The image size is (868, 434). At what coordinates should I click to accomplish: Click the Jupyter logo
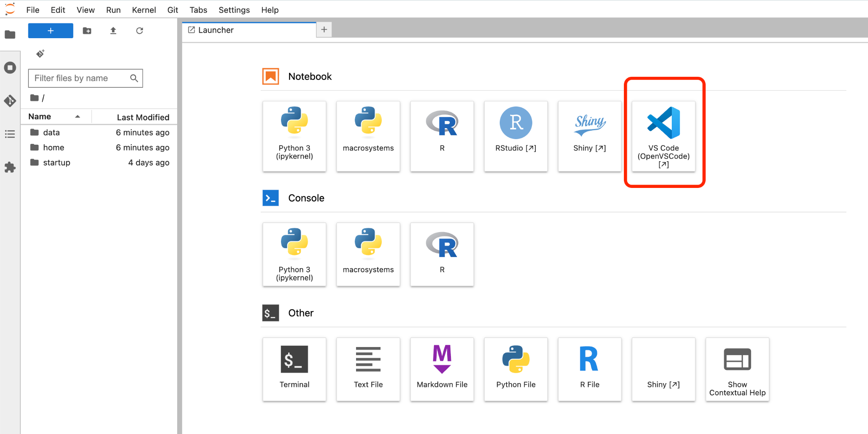(10, 9)
